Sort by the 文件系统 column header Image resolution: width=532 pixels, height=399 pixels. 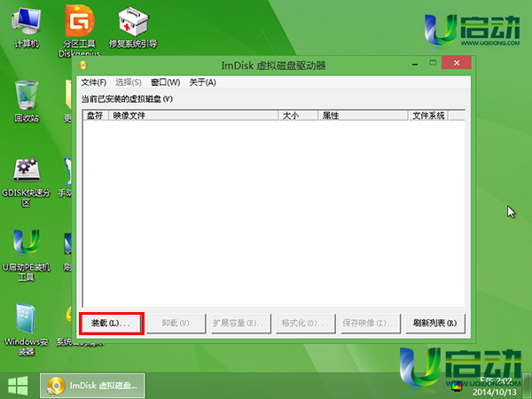pyautogui.click(x=428, y=115)
